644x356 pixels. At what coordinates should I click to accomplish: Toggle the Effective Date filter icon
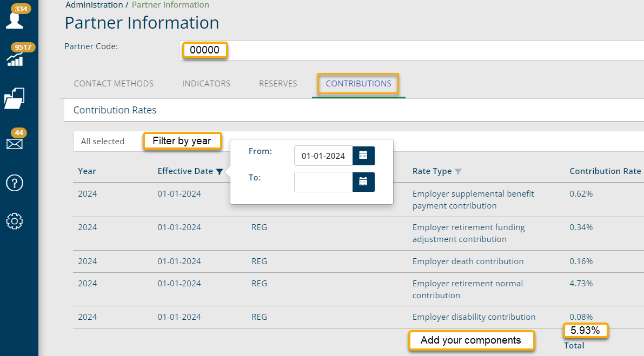(x=219, y=172)
